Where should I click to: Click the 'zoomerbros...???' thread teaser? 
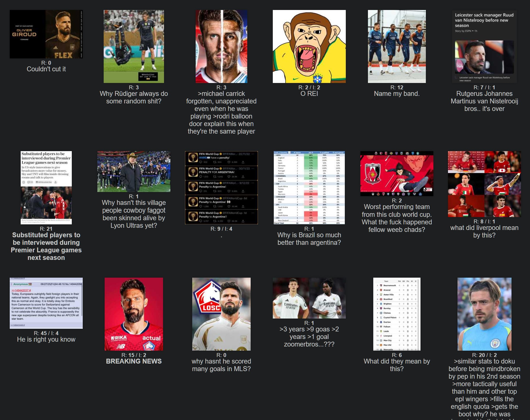click(309, 337)
